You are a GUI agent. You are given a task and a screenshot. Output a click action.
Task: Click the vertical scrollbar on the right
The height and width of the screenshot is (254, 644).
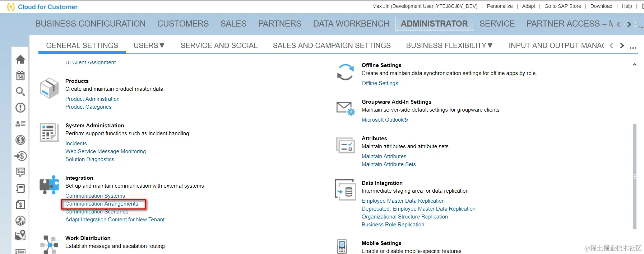pos(634,176)
